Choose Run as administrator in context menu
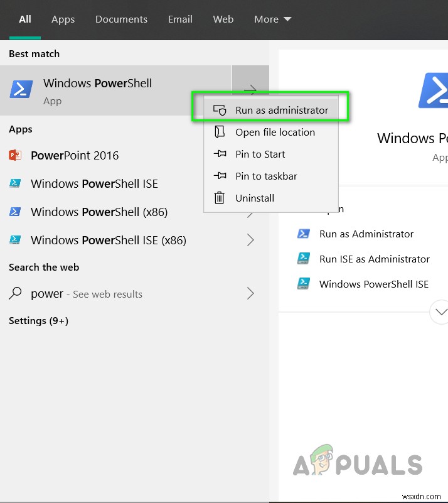 pos(271,111)
